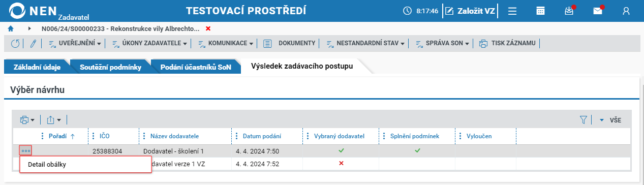
Task: Go to home via house icon
Action: click(10, 28)
